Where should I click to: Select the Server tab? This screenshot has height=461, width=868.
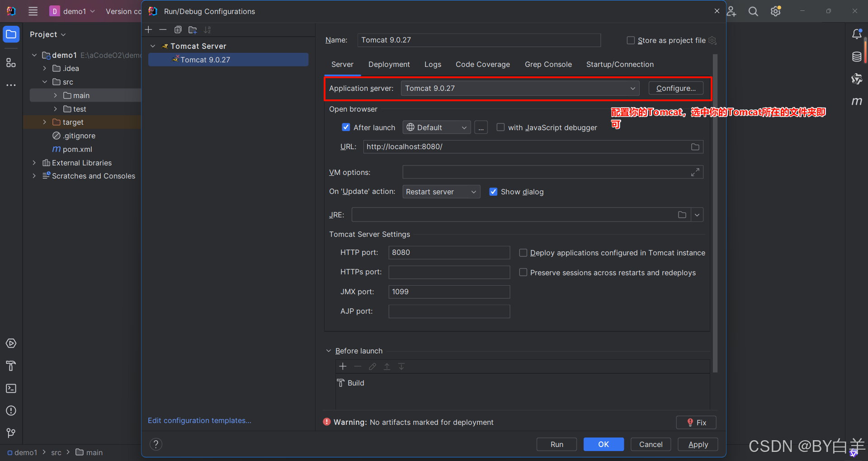[342, 64]
